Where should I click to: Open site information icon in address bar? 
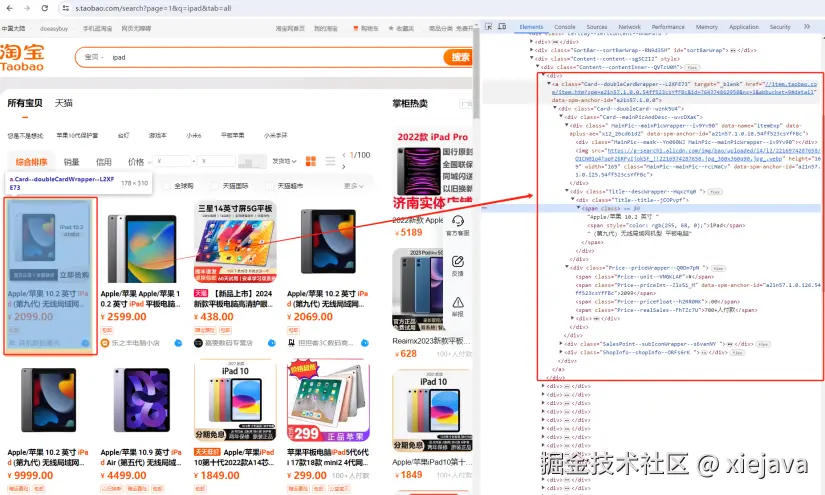pos(65,8)
